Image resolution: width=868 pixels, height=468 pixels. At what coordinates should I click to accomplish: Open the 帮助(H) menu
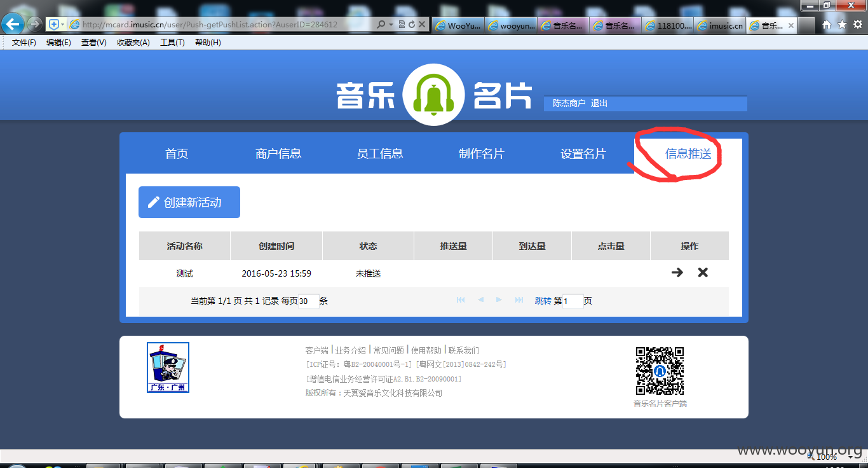(208, 43)
